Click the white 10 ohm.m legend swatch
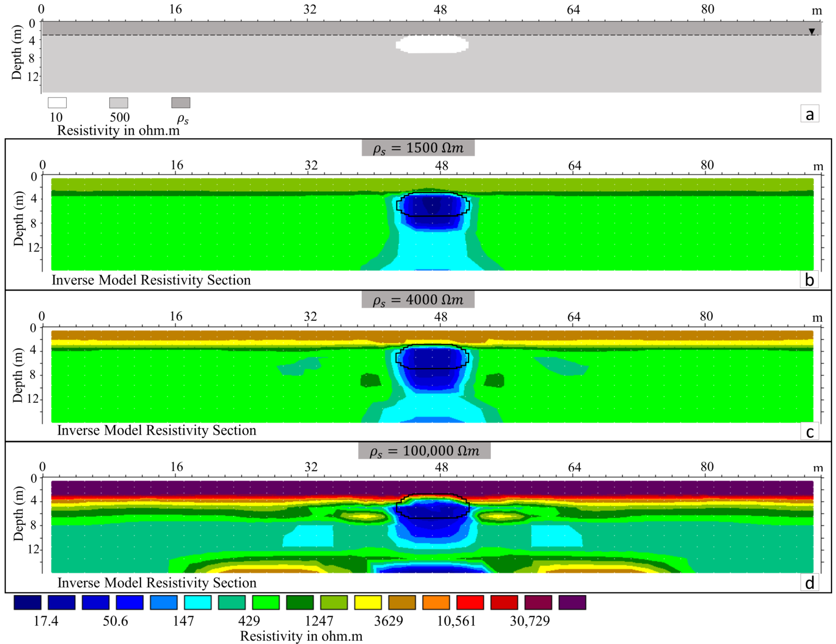This screenshot has height=644, width=836. point(57,102)
